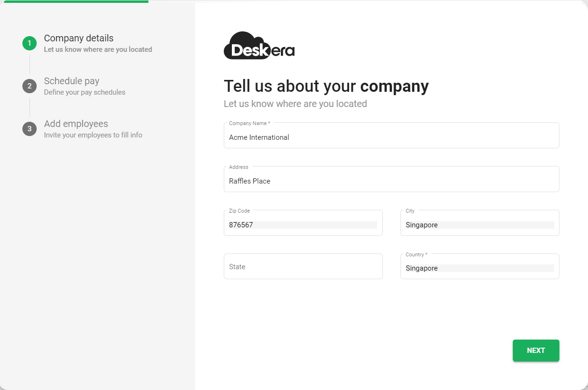
Task: Click 'Invite your employees to fill info' text
Action: 93,135
